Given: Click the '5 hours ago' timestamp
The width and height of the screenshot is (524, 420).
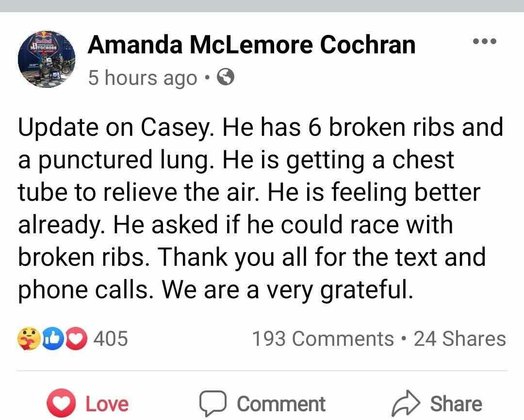Looking at the screenshot, I should click(x=143, y=78).
